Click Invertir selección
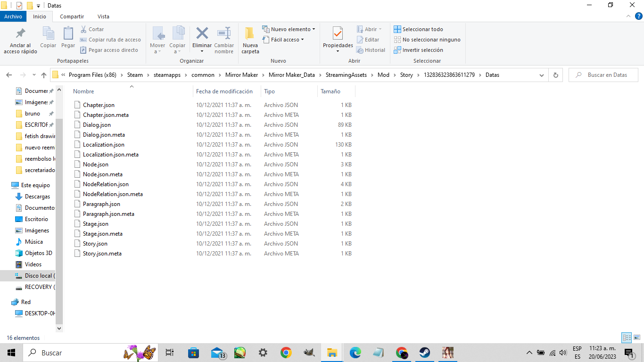 (x=418, y=50)
